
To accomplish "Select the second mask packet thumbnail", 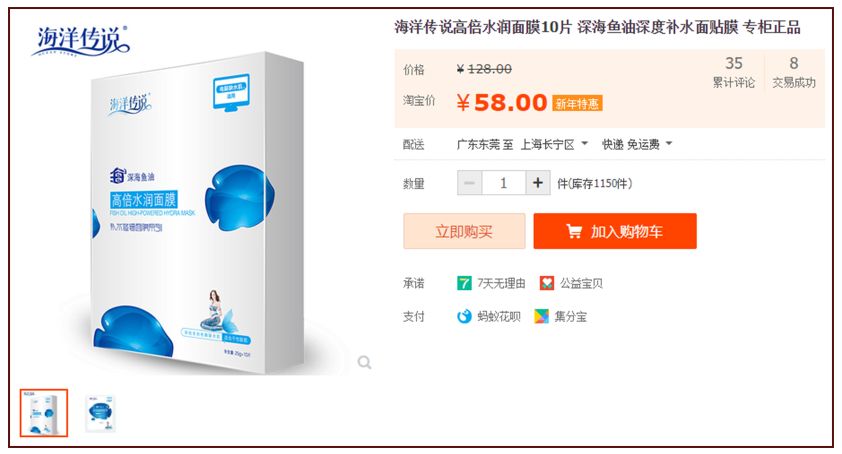I will (x=100, y=413).
